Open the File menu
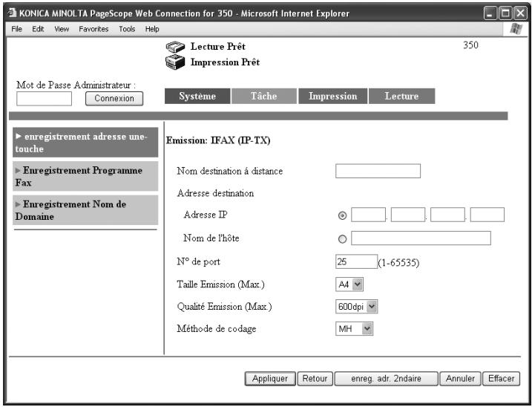Screen dimensions: 532x407 pyautogui.click(x=16, y=29)
